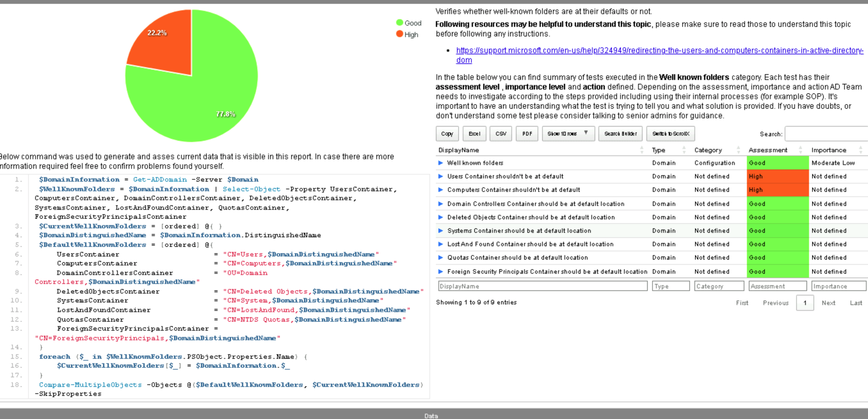Sort by Type column arrows
Screen dimensions: 868x419
click(x=684, y=150)
